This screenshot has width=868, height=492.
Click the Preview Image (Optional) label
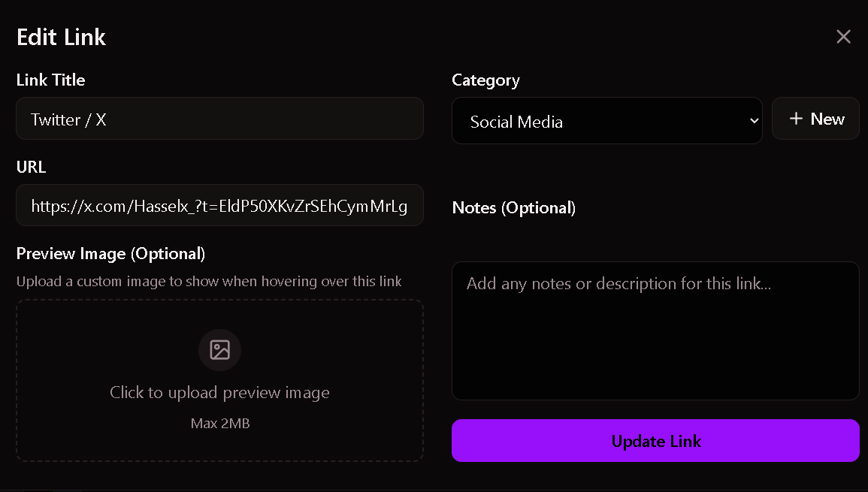click(x=110, y=254)
